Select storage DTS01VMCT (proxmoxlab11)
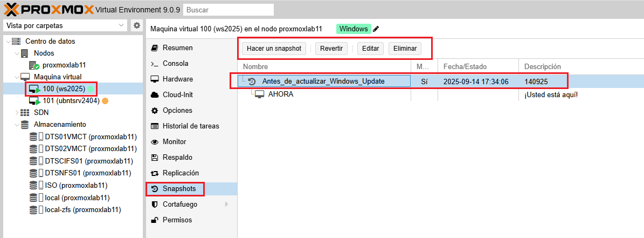 (91, 137)
